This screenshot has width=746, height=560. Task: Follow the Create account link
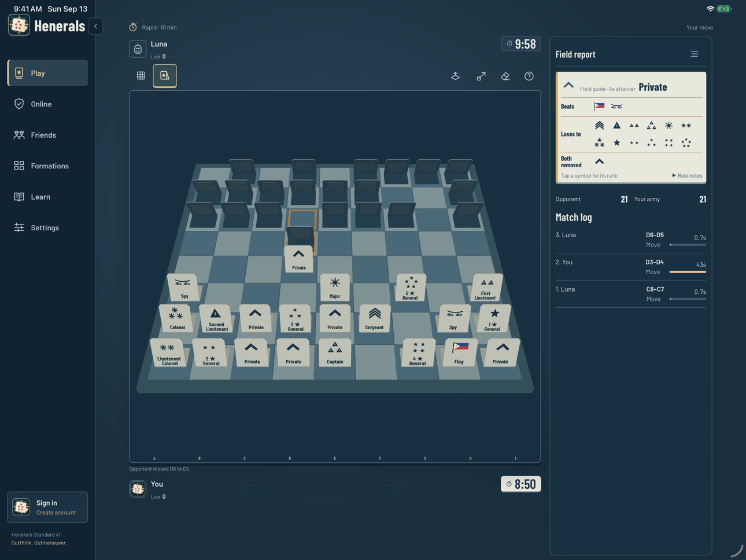tap(56, 513)
